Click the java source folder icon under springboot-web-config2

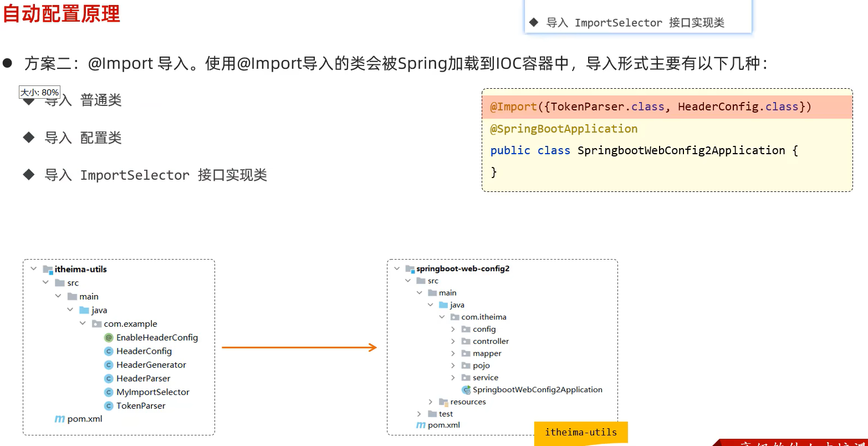[x=443, y=305]
